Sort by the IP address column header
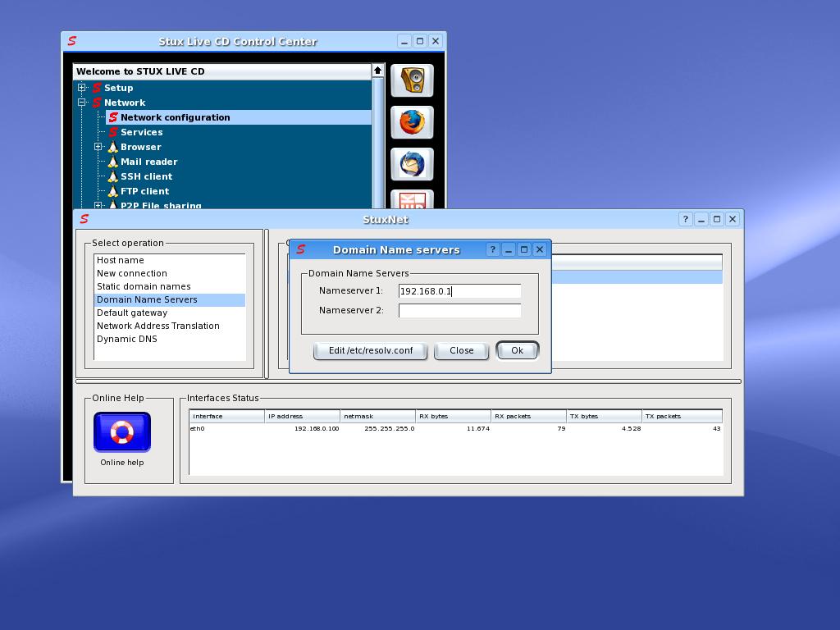Viewport: 840px width, 630px height. (302, 416)
